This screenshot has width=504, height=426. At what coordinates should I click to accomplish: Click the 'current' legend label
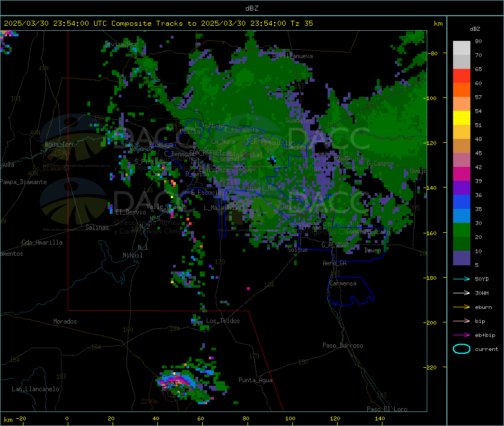(x=487, y=349)
